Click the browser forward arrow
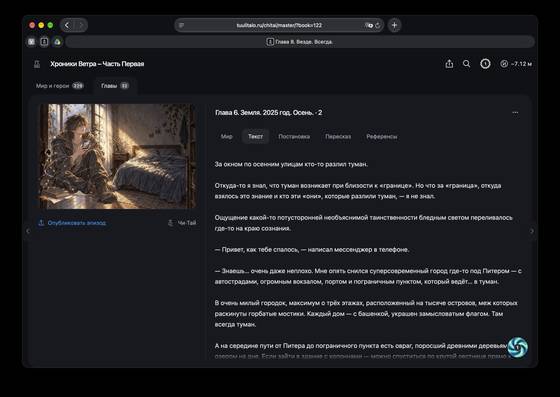560x397 pixels. click(x=81, y=25)
